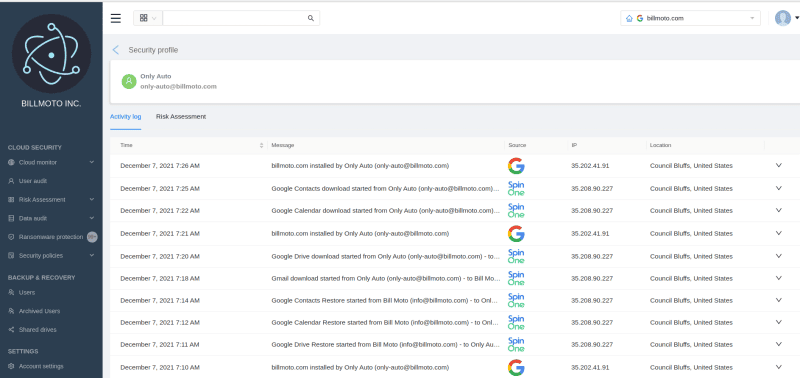
Task: Expand the Cloud monitor chevron
Action: (x=92, y=162)
